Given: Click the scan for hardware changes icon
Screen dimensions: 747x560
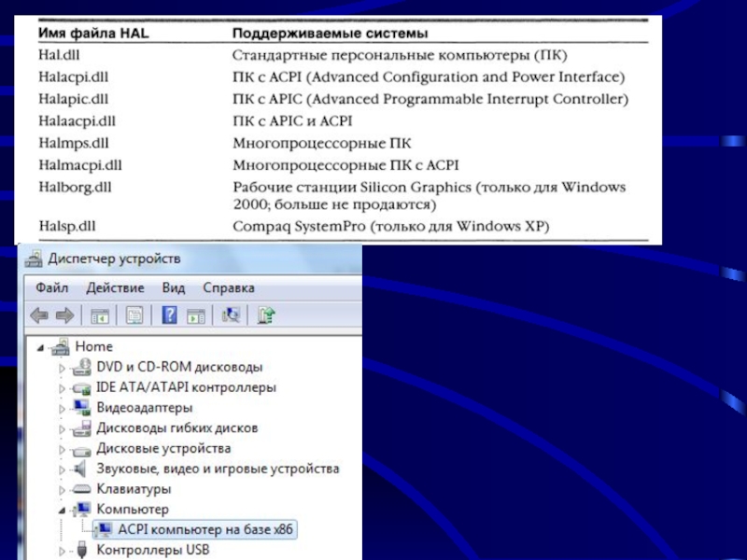Looking at the screenshot, I should point(231,315).
